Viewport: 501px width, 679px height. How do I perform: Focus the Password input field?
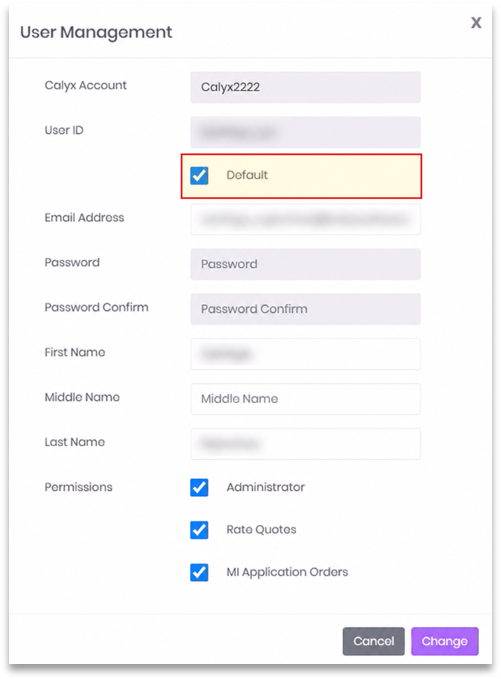tap(305, 264)
